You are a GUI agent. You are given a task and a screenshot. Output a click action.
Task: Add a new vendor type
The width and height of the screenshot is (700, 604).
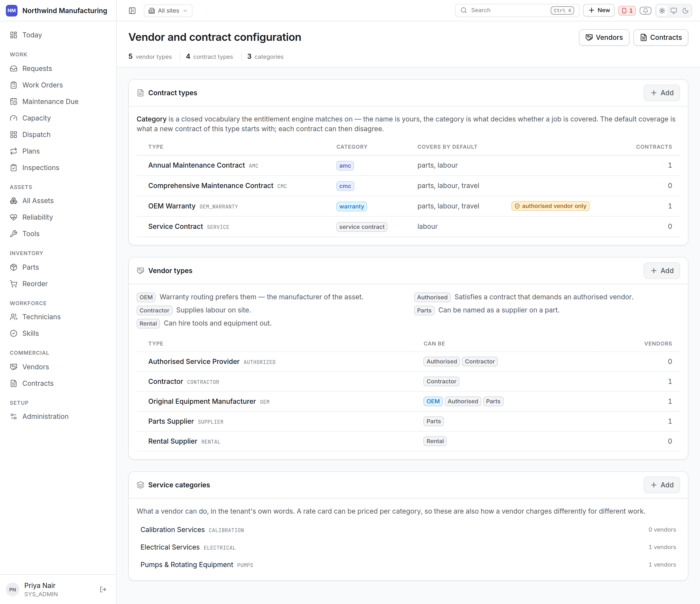point(662,271)
